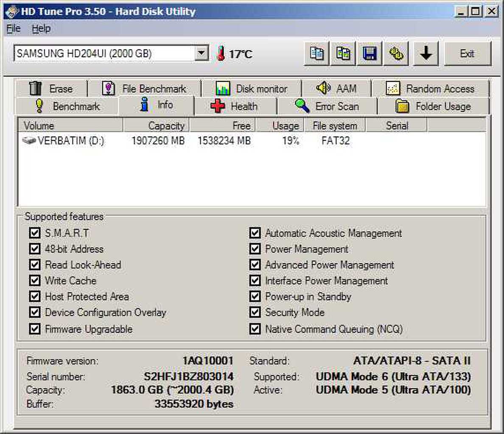Open the drive selector dropdown arrow
The width and height of the screenshot is (504, 434).
[x=201, y=53]
